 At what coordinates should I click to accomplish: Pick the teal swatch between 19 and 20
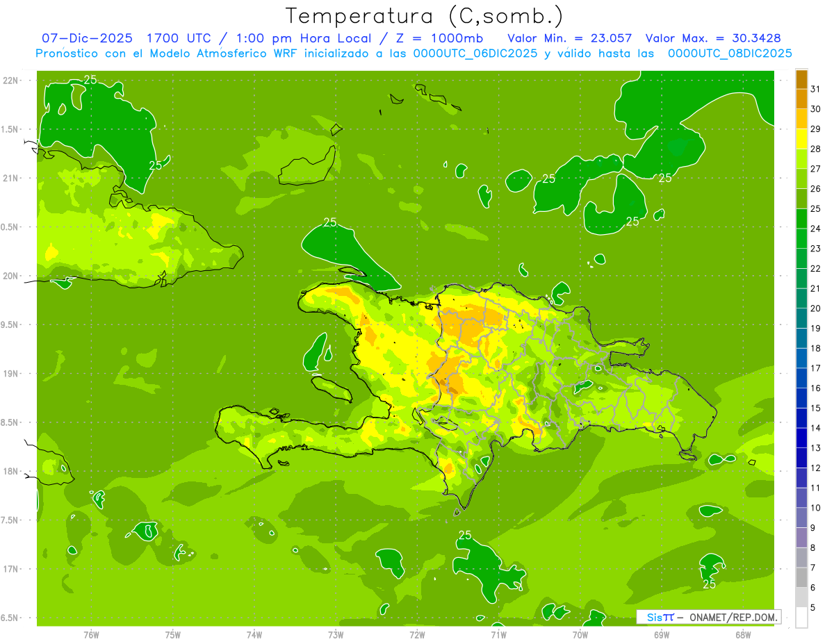pyautogui.click(x=801, y=318)
